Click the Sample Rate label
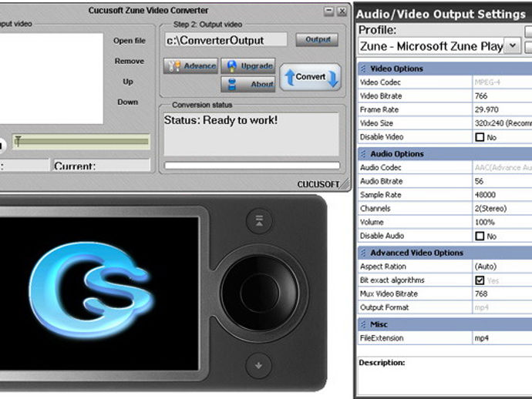This screenshot has height=399, width=532. tap(381, 195)
